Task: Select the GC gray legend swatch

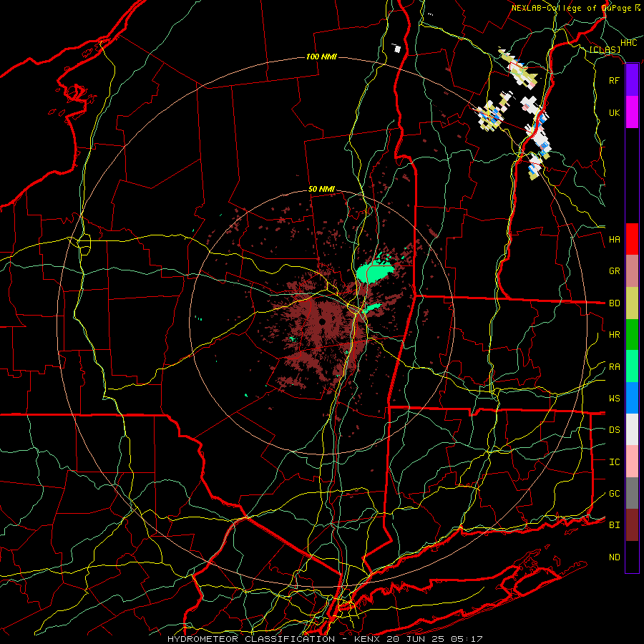Action: tap(632, 493)
